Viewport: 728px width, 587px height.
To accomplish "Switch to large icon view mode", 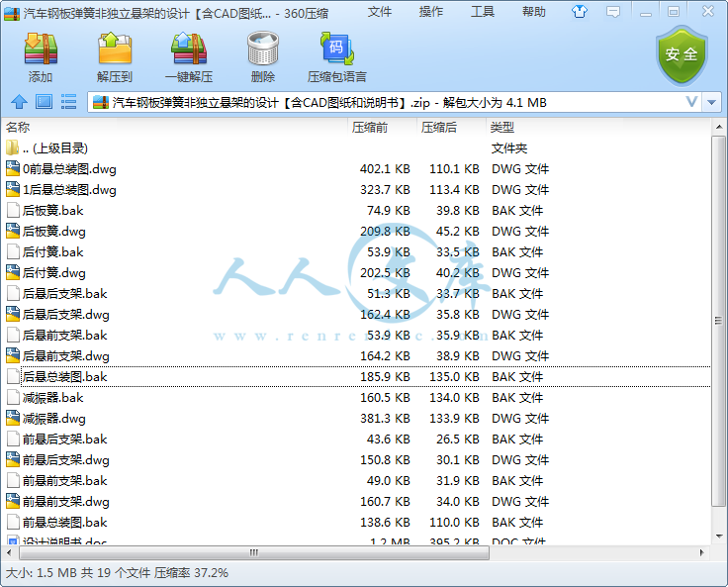I will pos(45,102).
